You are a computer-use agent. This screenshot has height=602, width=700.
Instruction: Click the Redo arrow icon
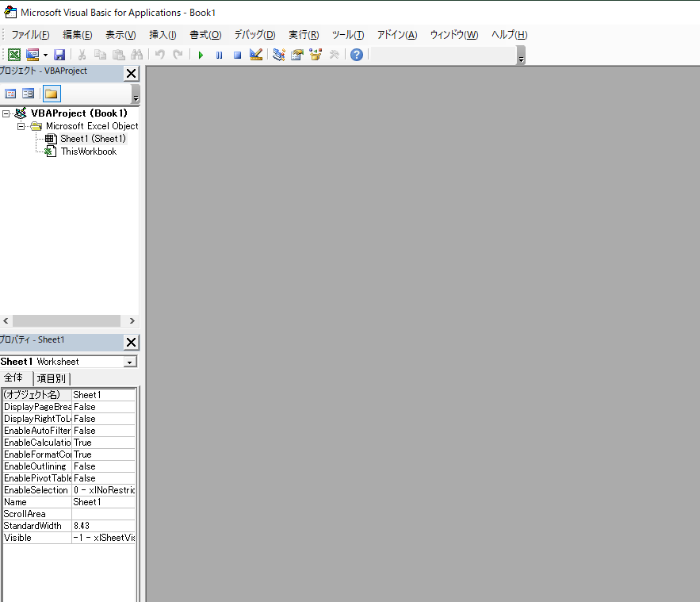(x=178, y=55)
